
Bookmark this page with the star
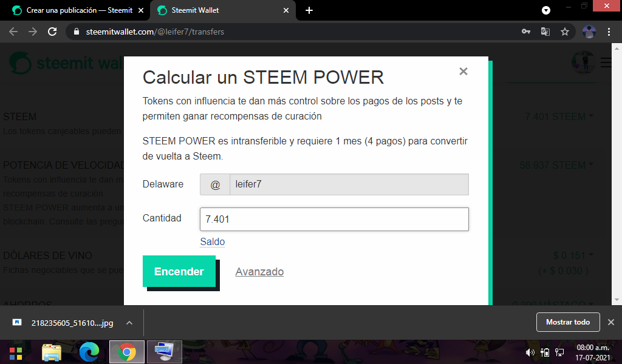click(x=565, y=32)
